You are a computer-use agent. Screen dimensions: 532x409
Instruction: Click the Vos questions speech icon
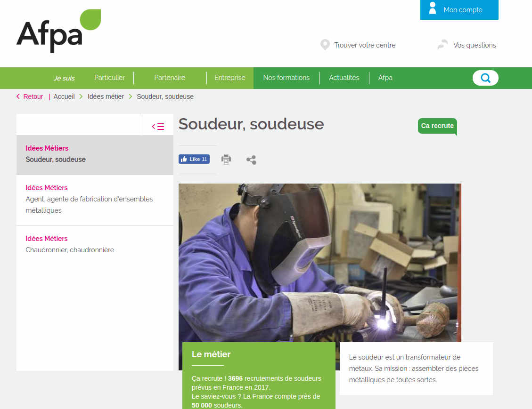point(442,45)
